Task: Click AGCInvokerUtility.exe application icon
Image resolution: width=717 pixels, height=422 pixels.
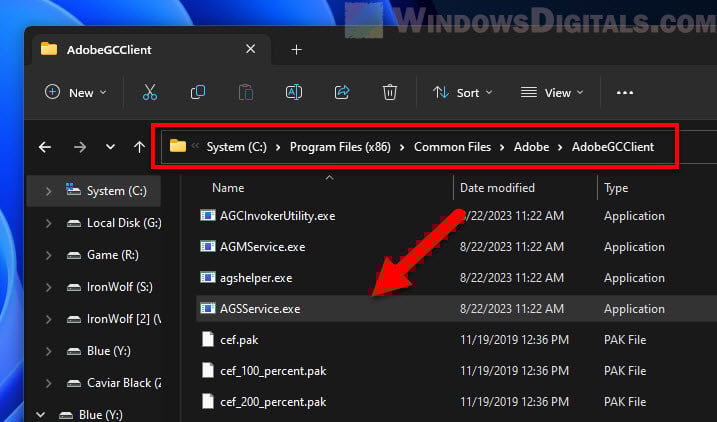Action: 208,215
